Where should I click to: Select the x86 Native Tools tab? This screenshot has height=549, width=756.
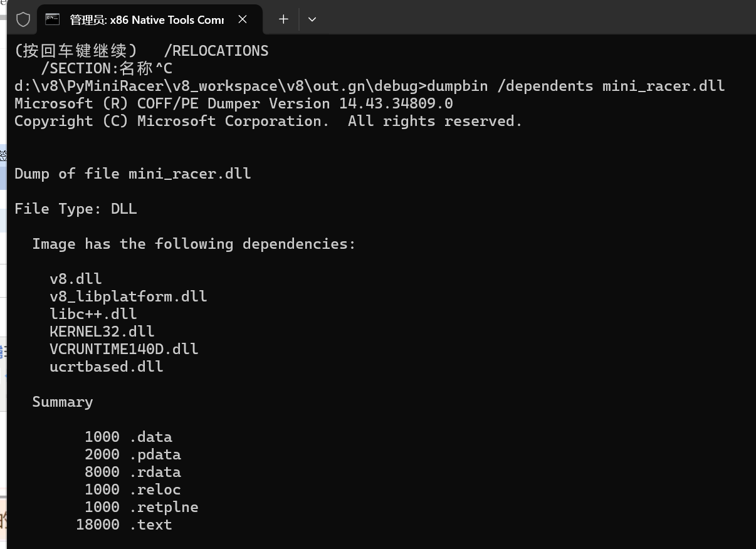coord(146,20)
